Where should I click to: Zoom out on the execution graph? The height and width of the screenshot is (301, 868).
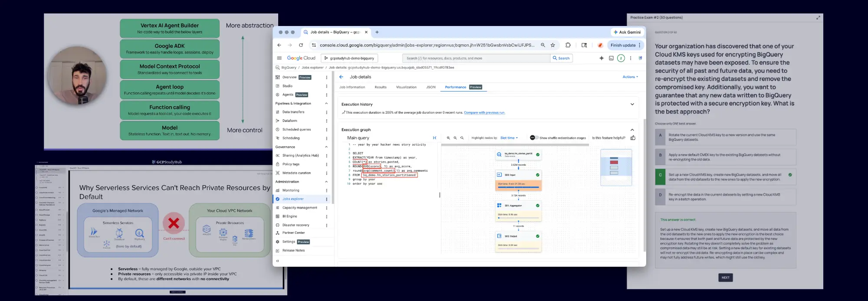455,138
